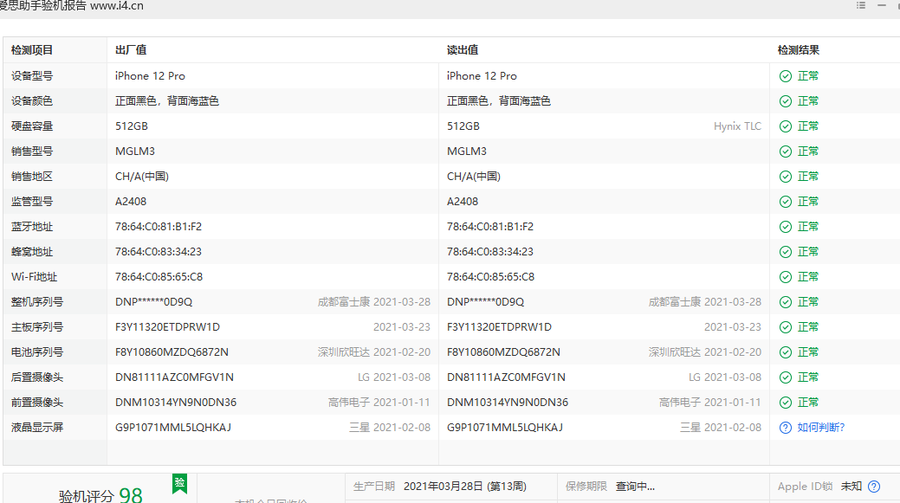Viewport: 900px width, 503px height.
Task: Click the 检测项目 column header
Action: tap(32, 50)
